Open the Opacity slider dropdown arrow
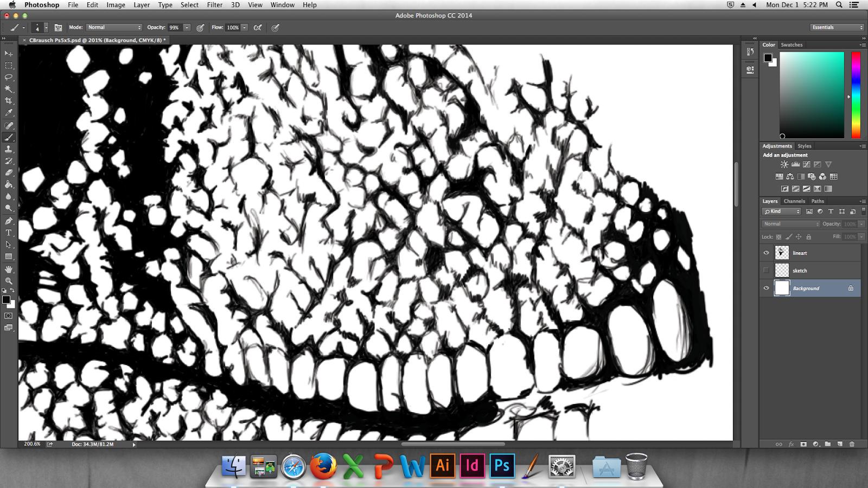Viewport: 868px width, 488px height. 187,28
